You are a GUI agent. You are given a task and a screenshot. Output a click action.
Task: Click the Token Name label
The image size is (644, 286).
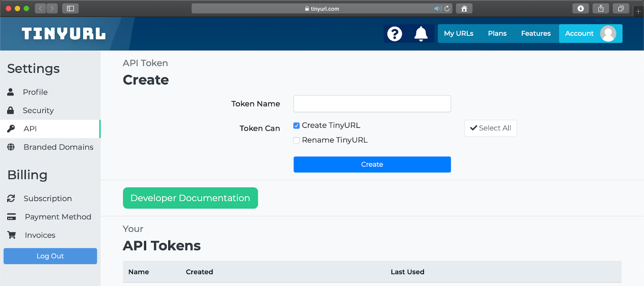(x=256, y=104)
